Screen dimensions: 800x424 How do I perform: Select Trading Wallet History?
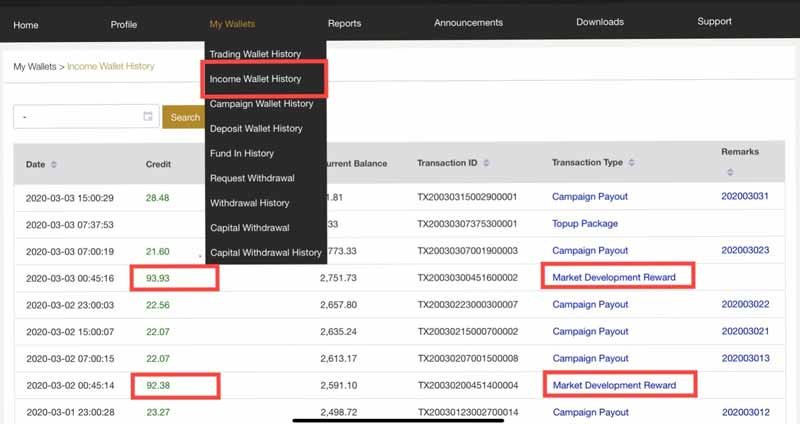tap(255, 54)
